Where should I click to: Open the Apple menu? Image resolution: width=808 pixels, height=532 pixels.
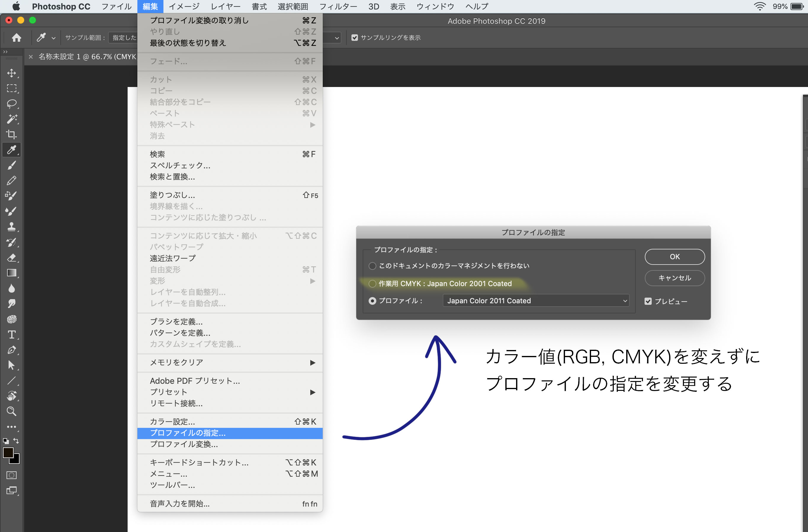pos(16,7)
